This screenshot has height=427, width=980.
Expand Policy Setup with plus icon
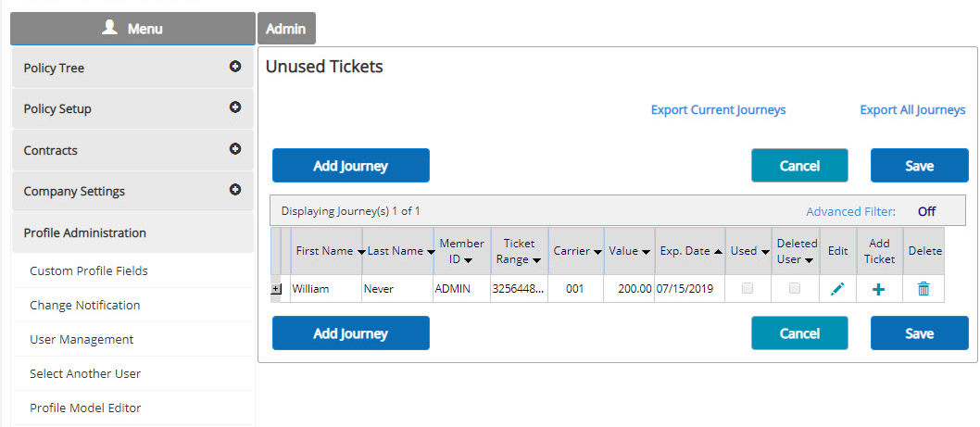click(235, 107)
